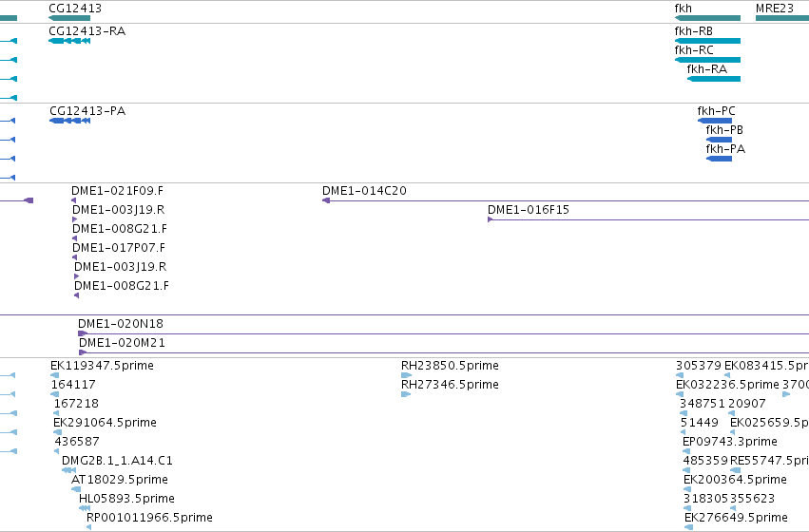Screen dimensions: 809x532
Task: Click the DMG2B.1_1.A14.C1 EST glyph
Action: (x=68, y=470)
